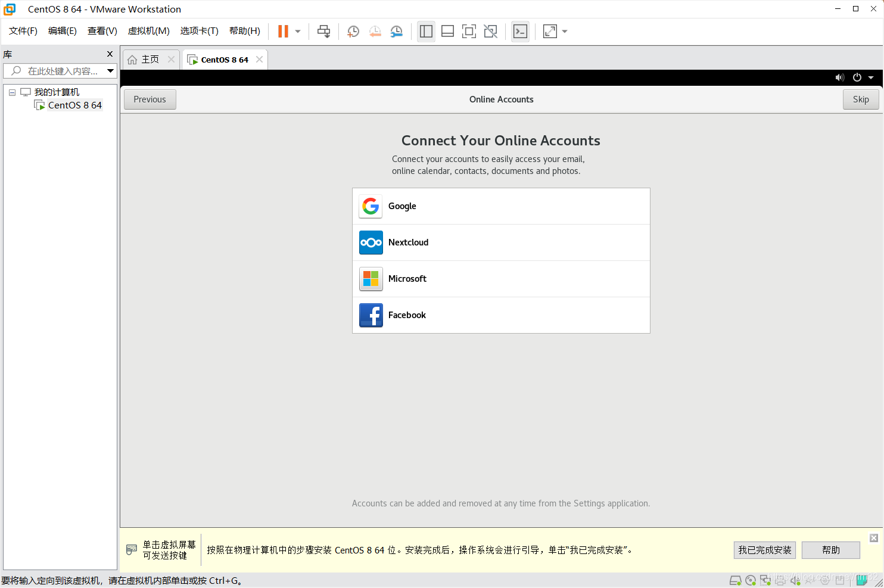Click the keyboard icon in the hint bar

(132, 550)
